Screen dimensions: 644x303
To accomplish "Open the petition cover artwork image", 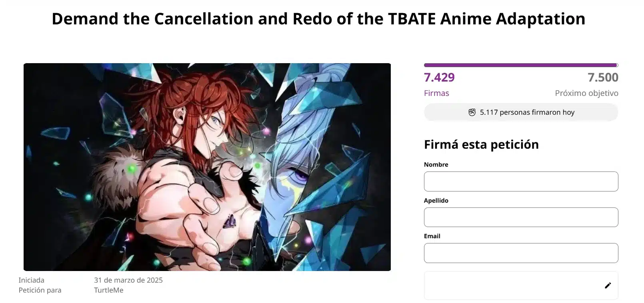I will pyautogui.click(x=207, y=167).
